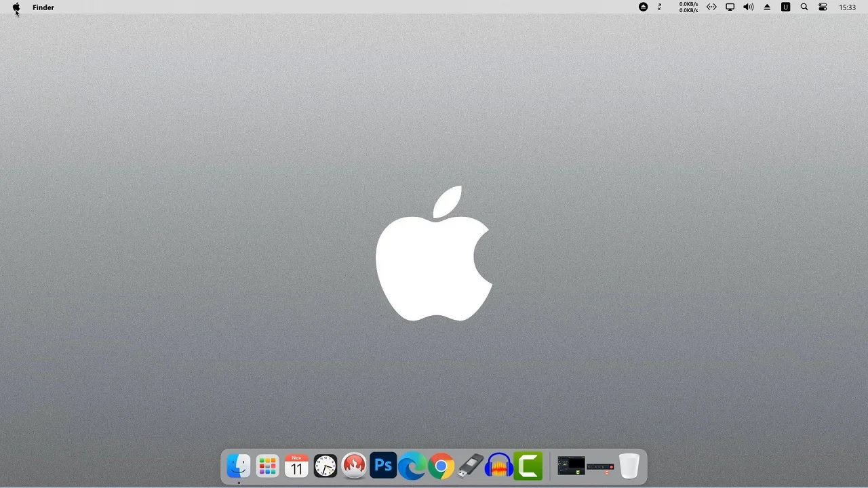Viewport: 868px width, 488px height.
Task: Click the network connection arrows icon
Action: click(x=711, y=7)
